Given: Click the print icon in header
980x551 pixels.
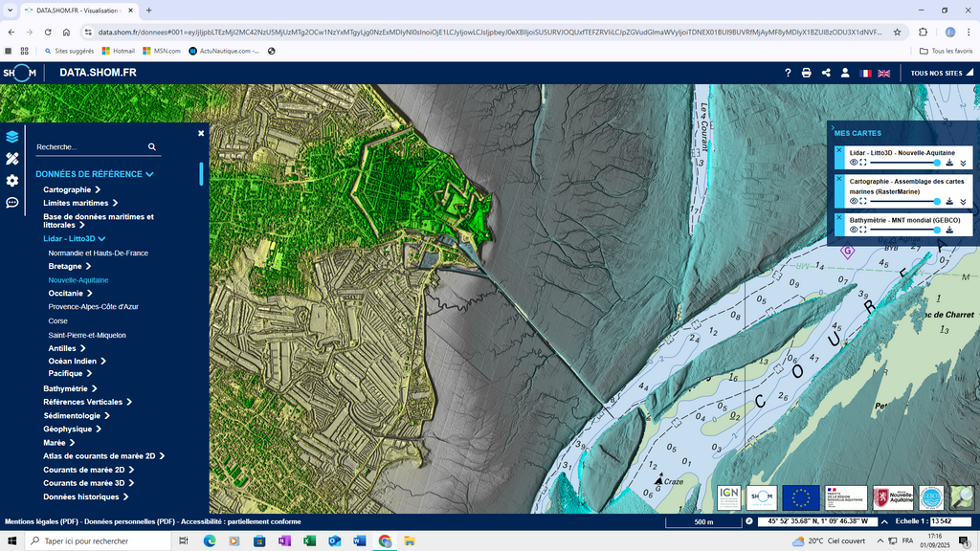Looking at the screenshot, I should point(806,73).
